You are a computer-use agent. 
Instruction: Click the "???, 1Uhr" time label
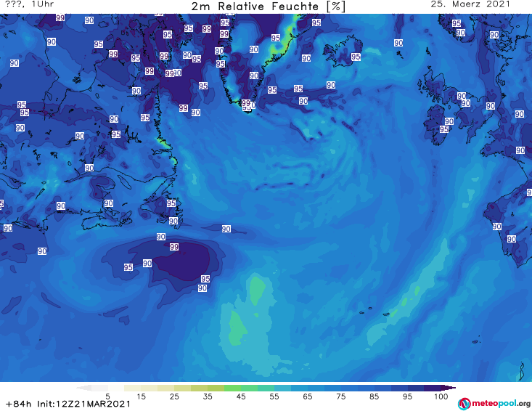(30, 4)
